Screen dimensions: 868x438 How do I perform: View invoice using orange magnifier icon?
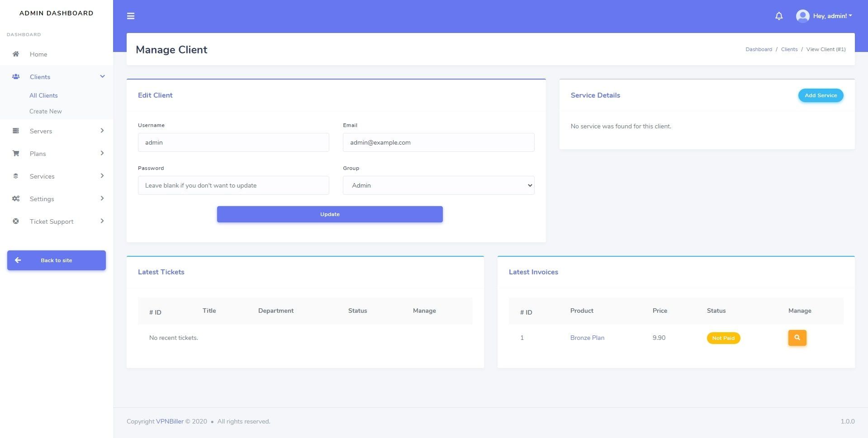pyautogui.click(x=797, y=338)
